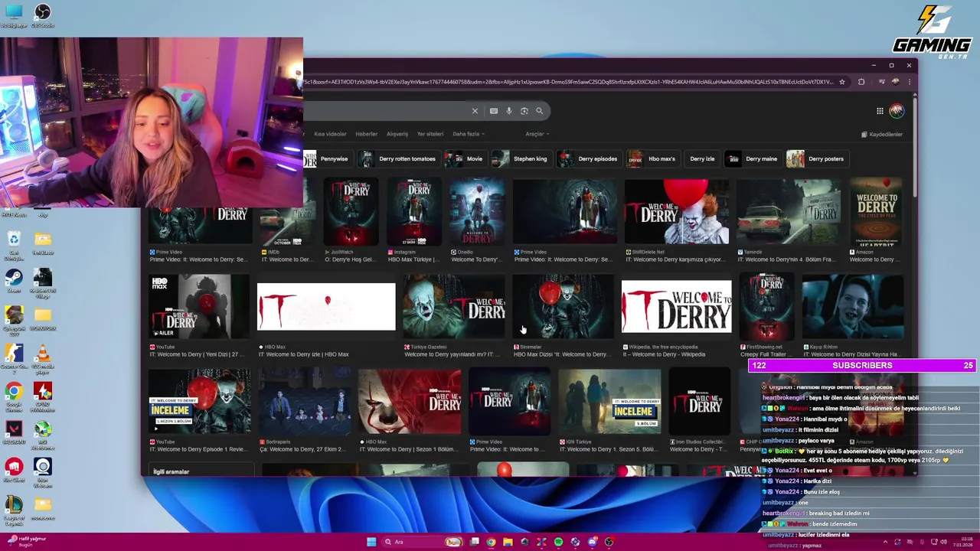Clear the Google search box text
Image resolution: width=980 pixels, height=551 pixels.
[475, 111]
